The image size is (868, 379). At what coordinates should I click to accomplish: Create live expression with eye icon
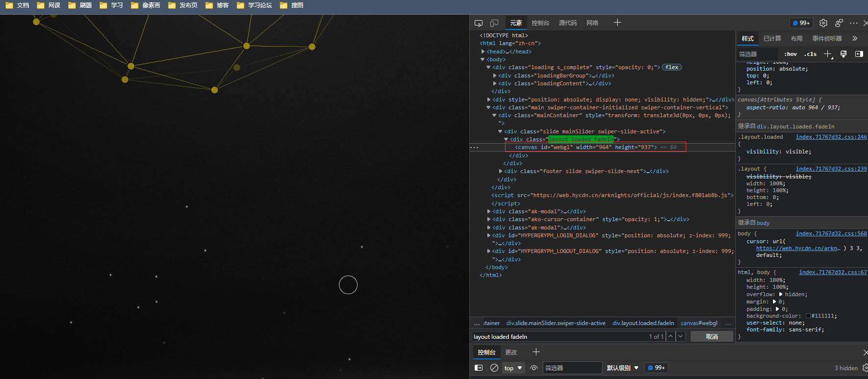click(x=534, y=368)
